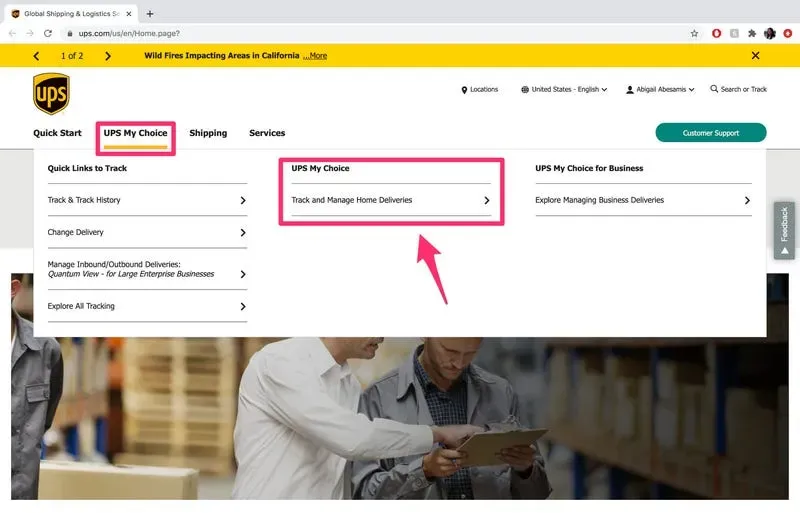Follow the ...More link in the alert
Viewport: 800px width, 513px height.
coord(315,56)
